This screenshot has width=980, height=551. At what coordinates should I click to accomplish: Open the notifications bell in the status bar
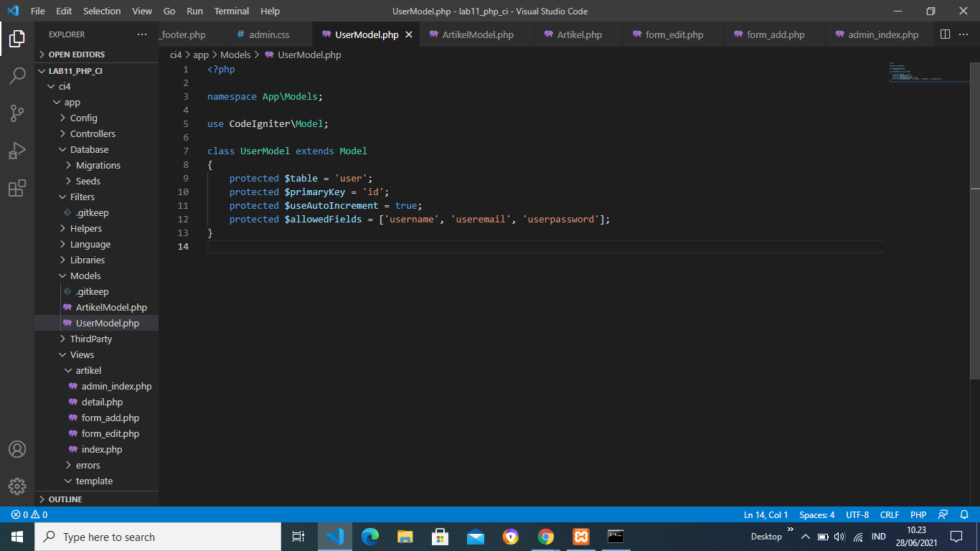[x=964, y=514]
